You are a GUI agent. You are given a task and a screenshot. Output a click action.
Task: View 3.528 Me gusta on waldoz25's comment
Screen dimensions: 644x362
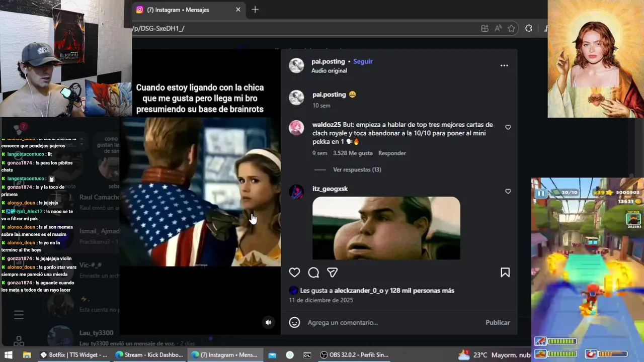(x=353, y=153)
